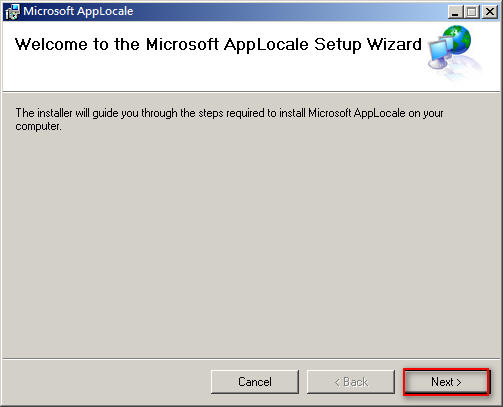Click the grayed-out maximize button in title bar
The image size is (503, 407).
(472, 12)
